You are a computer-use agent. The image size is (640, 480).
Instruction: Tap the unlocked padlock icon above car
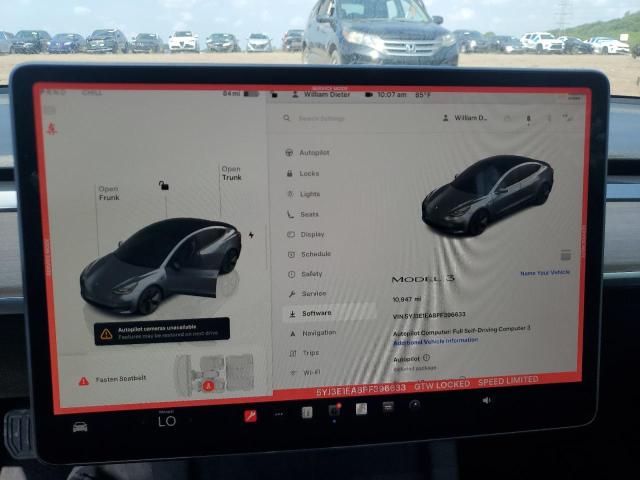click(x=164, y=186)
